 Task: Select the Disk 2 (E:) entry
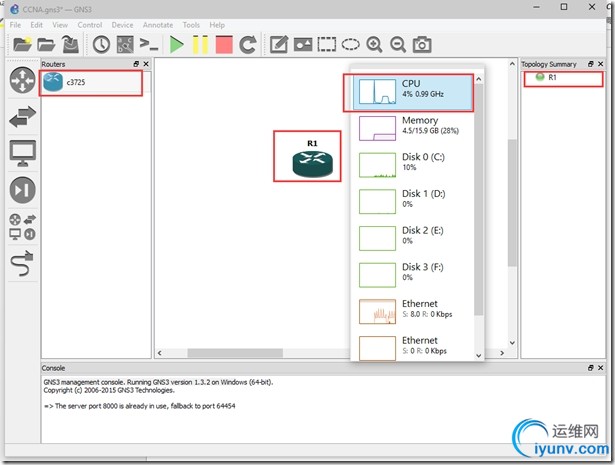tap(413, 238)
